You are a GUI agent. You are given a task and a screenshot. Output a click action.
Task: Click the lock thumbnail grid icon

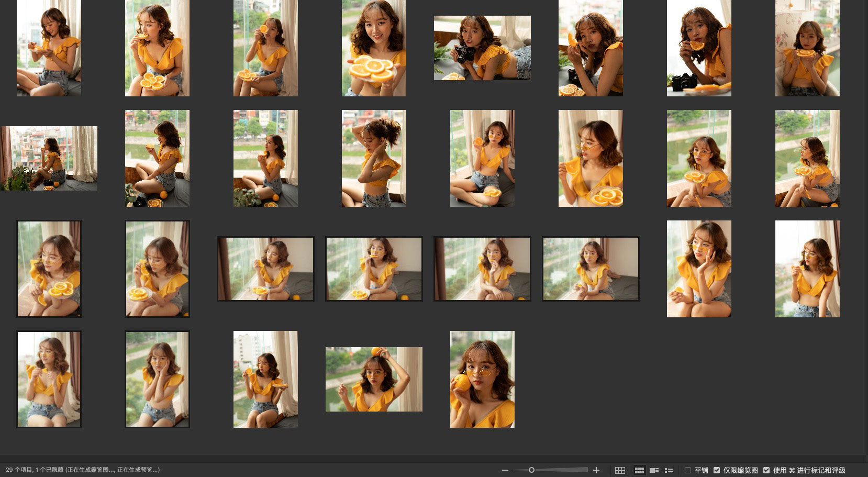point(620,470)
